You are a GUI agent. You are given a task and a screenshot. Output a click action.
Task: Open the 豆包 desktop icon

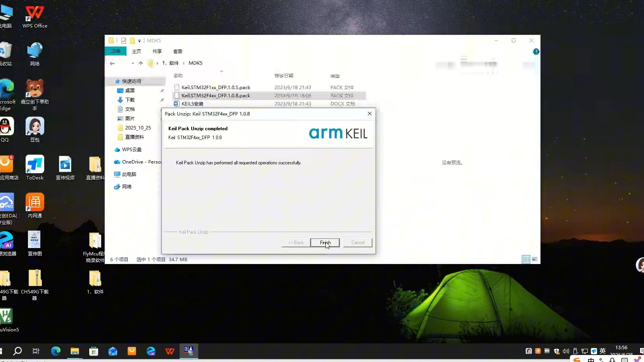point(35,130)
